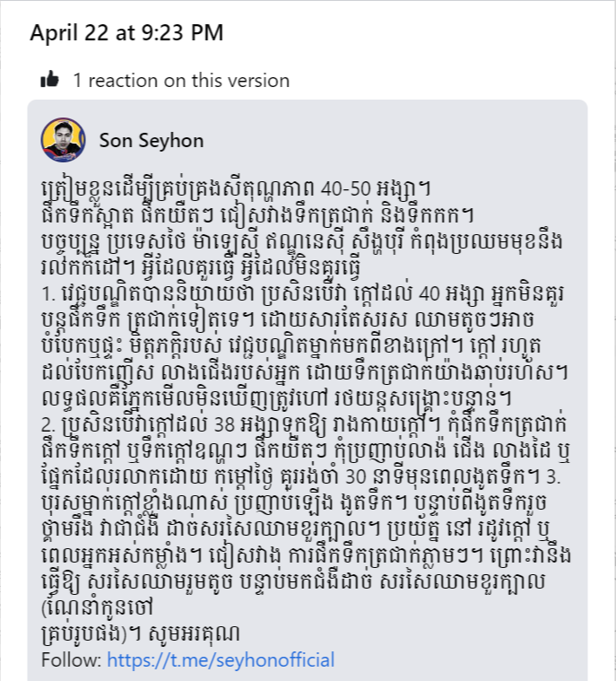Click the number "38" in the post

pyautogui.click(x=224, y=424)
